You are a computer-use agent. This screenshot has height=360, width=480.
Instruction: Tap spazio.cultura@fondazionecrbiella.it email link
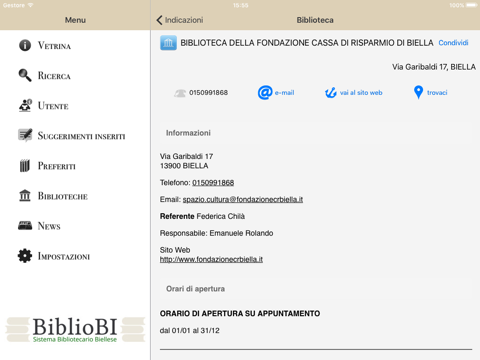tap(243, 199)
